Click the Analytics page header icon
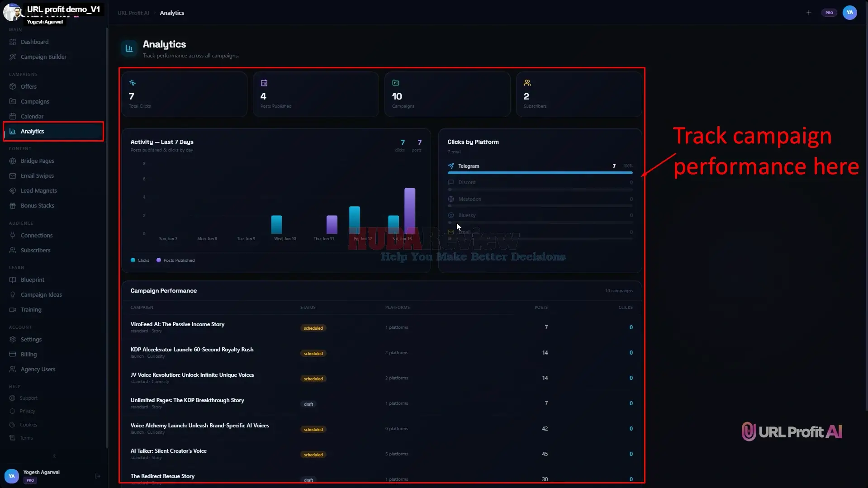This screenshot has height=488, width=868. [x=129, y=49]
